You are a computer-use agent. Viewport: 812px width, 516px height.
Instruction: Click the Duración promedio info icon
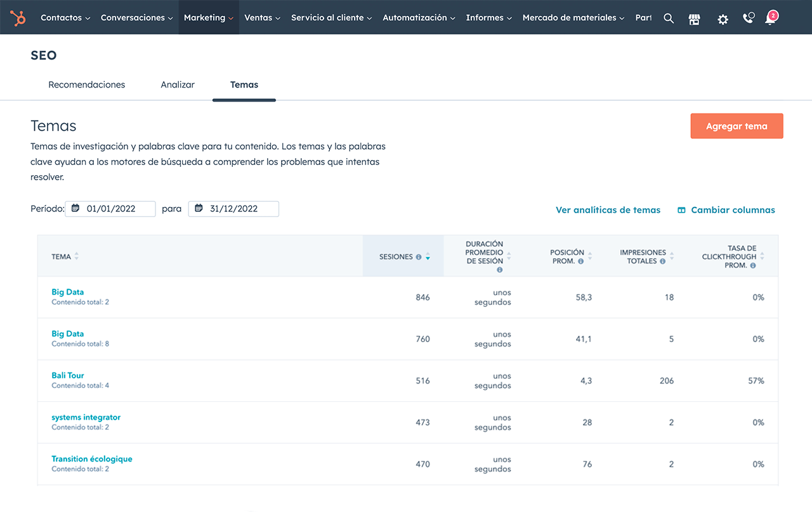coord(499,270)
